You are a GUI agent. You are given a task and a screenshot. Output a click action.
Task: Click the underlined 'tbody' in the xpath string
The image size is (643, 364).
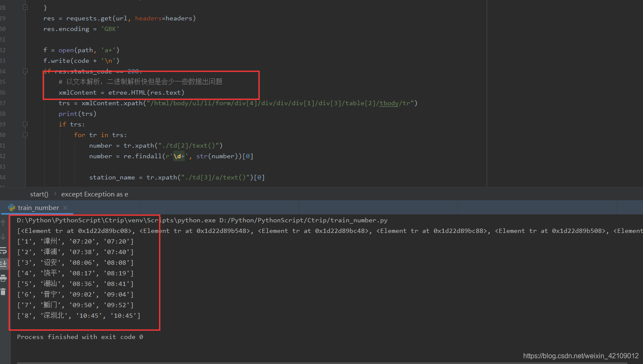[389, 103]
